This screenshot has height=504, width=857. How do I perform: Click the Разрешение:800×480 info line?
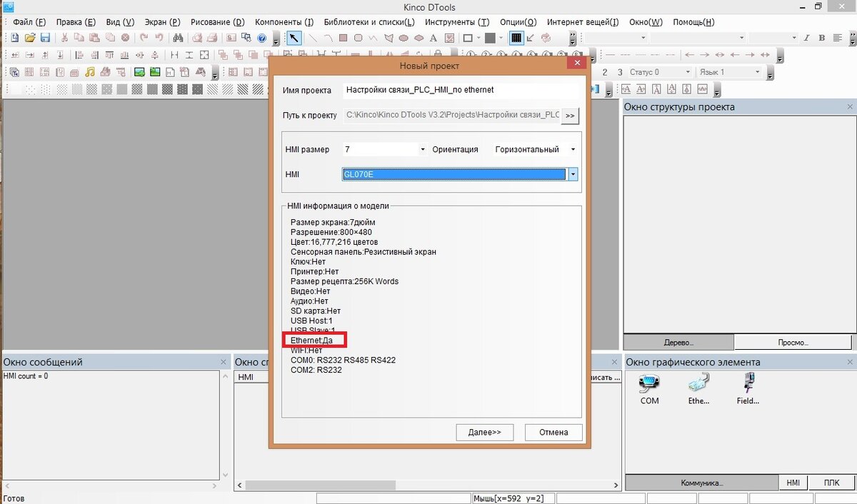click(x=331, y=232)
